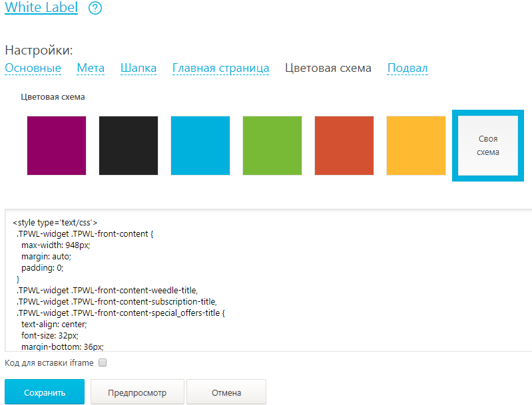Pick the black color scheme
The image size is (532, 405).
tap(129, 146)
